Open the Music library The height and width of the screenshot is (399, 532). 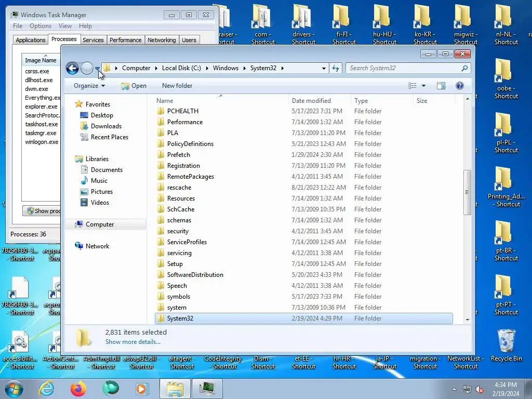(x=99, y=180)
